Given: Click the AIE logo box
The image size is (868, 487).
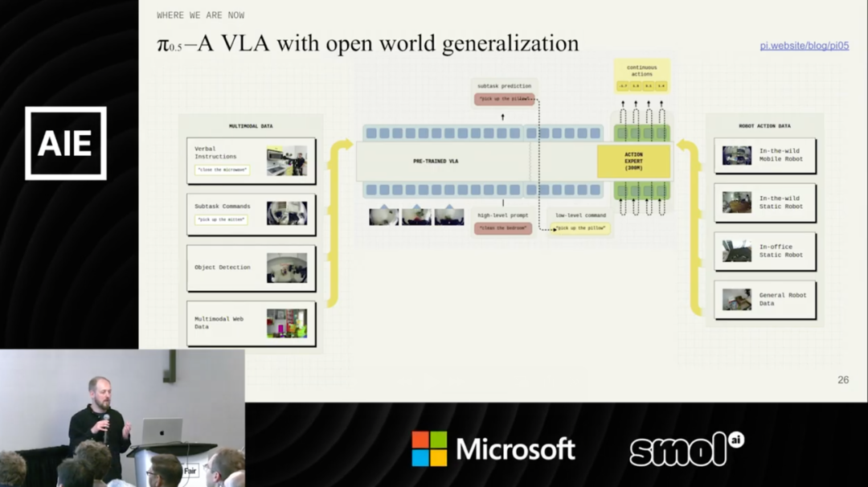Looking at the screenshot, I should pos(65,143).
